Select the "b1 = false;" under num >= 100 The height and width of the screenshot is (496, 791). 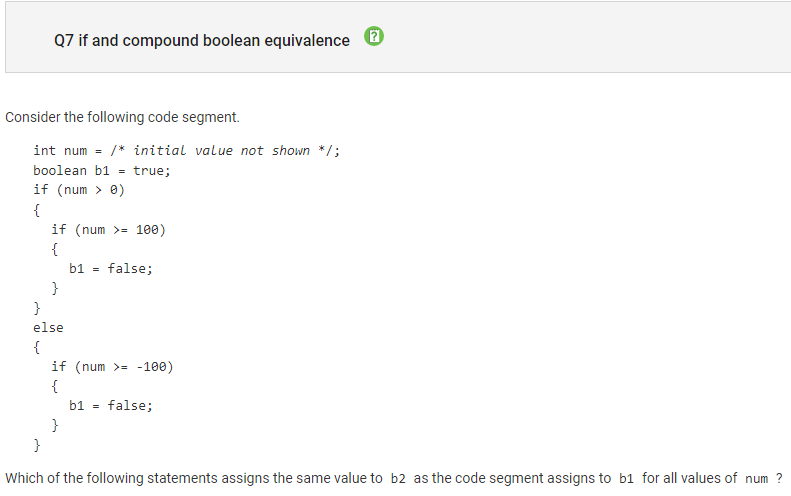point(111,268)
